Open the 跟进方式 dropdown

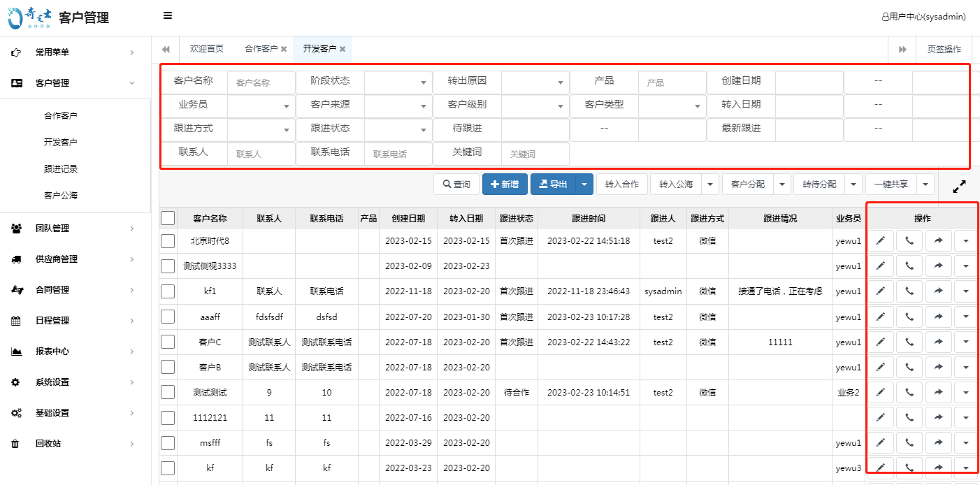tap(261, 129)
